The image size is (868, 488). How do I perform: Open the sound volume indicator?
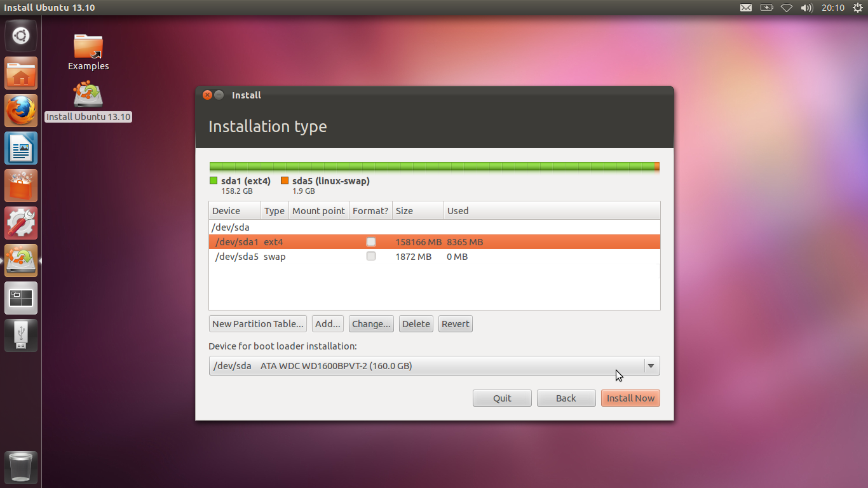[807, 8]
